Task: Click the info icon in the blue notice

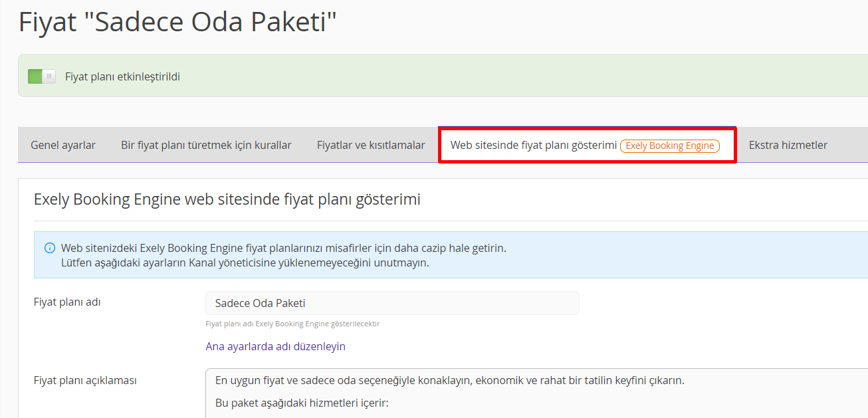Action: coord(50,249)
